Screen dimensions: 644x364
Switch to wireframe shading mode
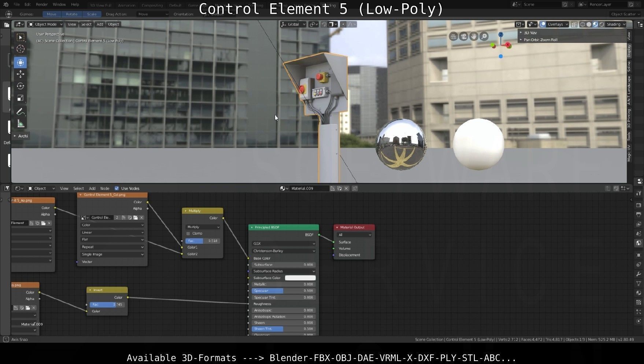582,24
